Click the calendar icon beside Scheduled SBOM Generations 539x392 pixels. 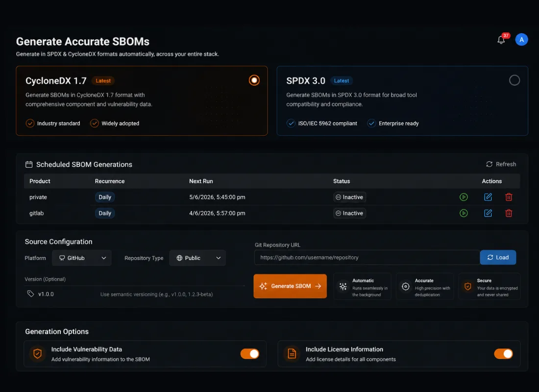pyautogui.click(x=29, y=164)
